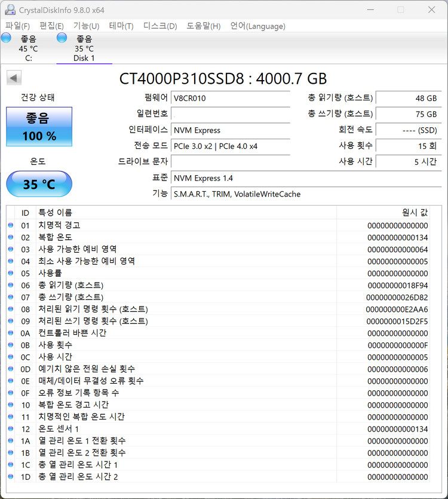Click the interface field NVM Express
448x499 pixels.
(x=231, y=130)
